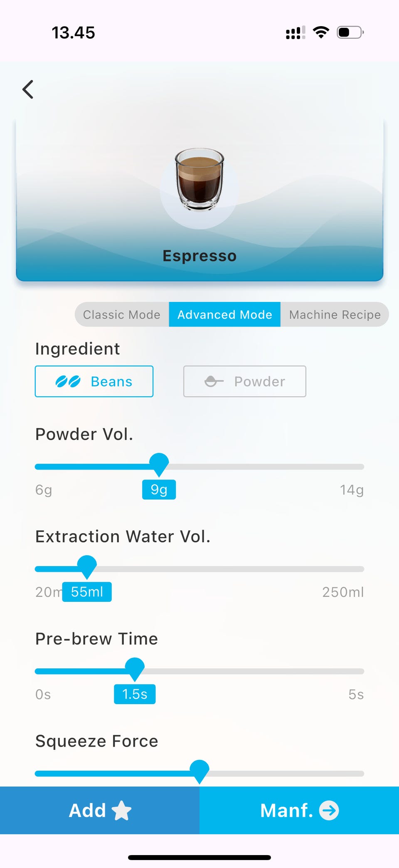
Task: Choose Beans as the ingredient
Action: click(94, 381)
